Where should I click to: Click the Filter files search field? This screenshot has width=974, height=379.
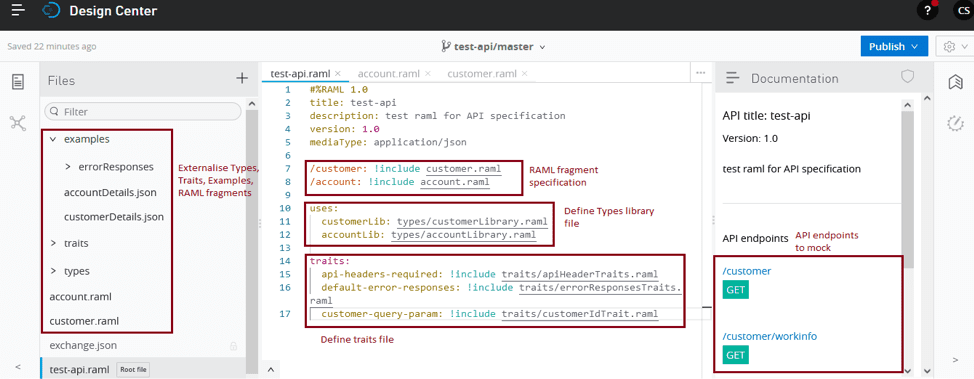pos(143,111)
